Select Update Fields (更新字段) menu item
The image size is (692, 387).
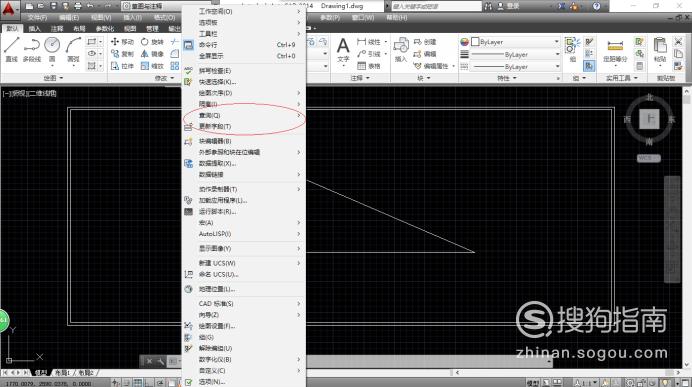point(244,127)
